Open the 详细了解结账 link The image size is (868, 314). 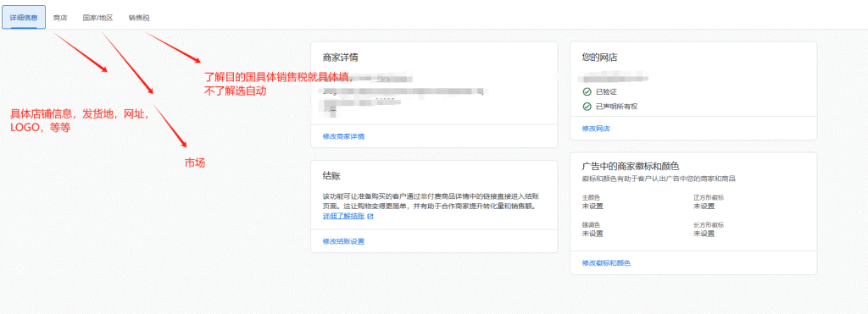pyautogui.click(x=344, y=216)
